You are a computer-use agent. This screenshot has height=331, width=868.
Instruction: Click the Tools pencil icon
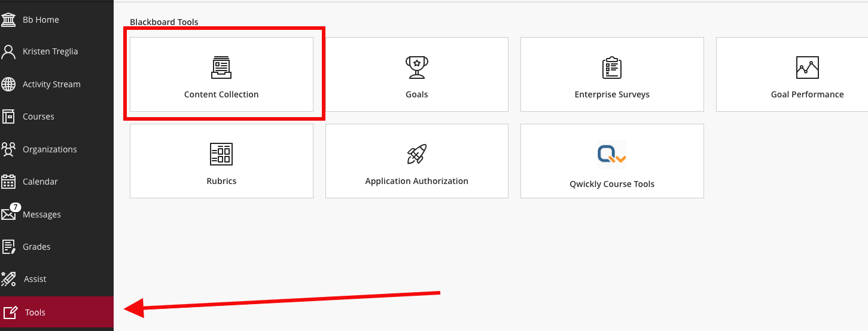pyautogui.click(x=10, y=312)
